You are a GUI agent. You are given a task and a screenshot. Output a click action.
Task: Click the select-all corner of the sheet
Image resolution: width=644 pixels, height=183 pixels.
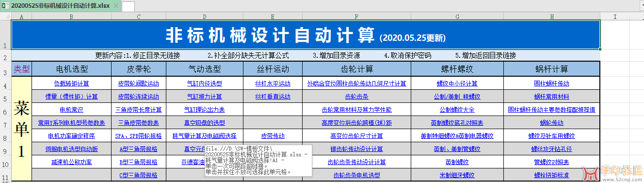pyautogui.click(x=5, y=17)
